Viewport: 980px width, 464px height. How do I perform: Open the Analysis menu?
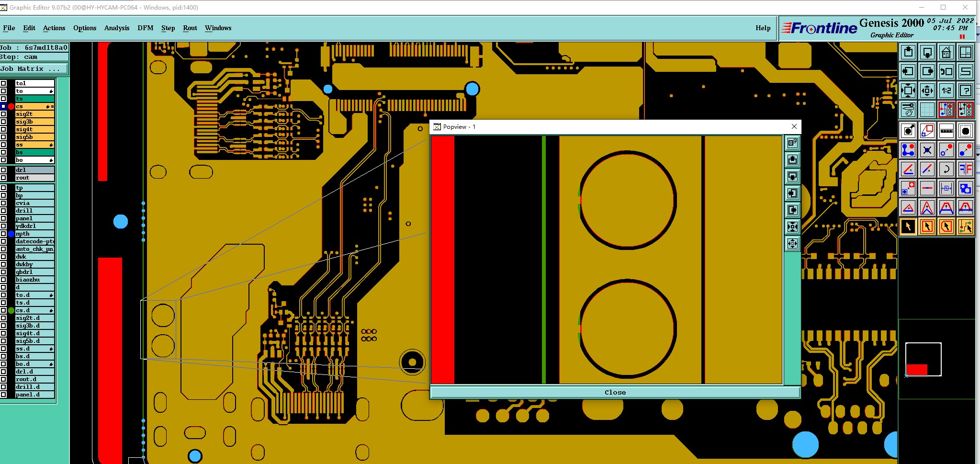coord(117,28)
